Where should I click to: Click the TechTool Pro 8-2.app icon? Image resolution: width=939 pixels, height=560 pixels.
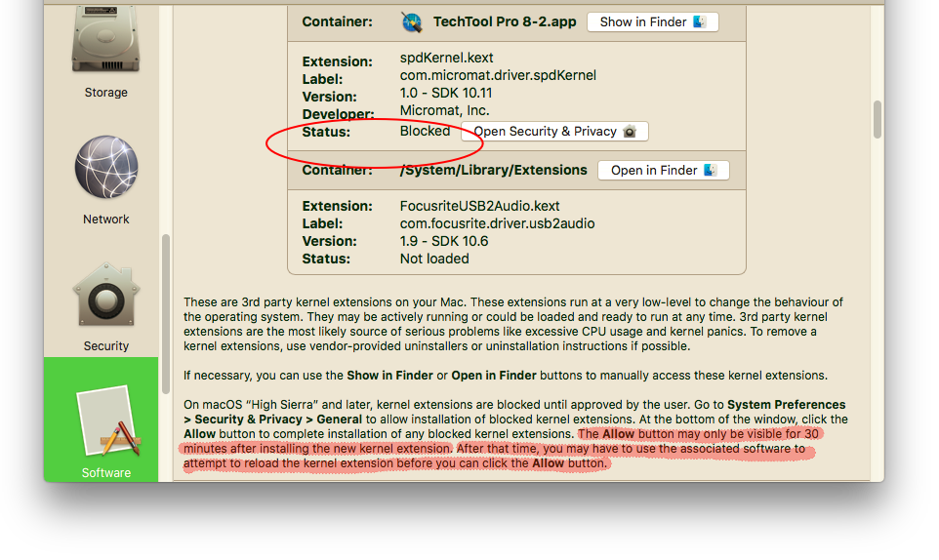(411, 22)
